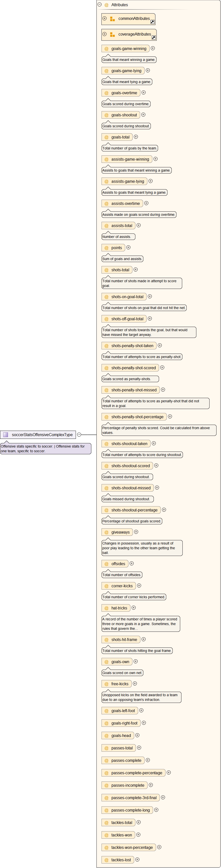Select the corner-kicks attribute
The height and width of the screenshot is (868, 221).
click(x=122, y=586)
